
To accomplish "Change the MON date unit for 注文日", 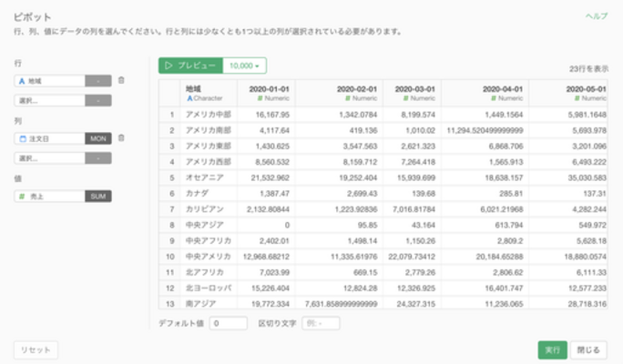I will pos(98,138).
